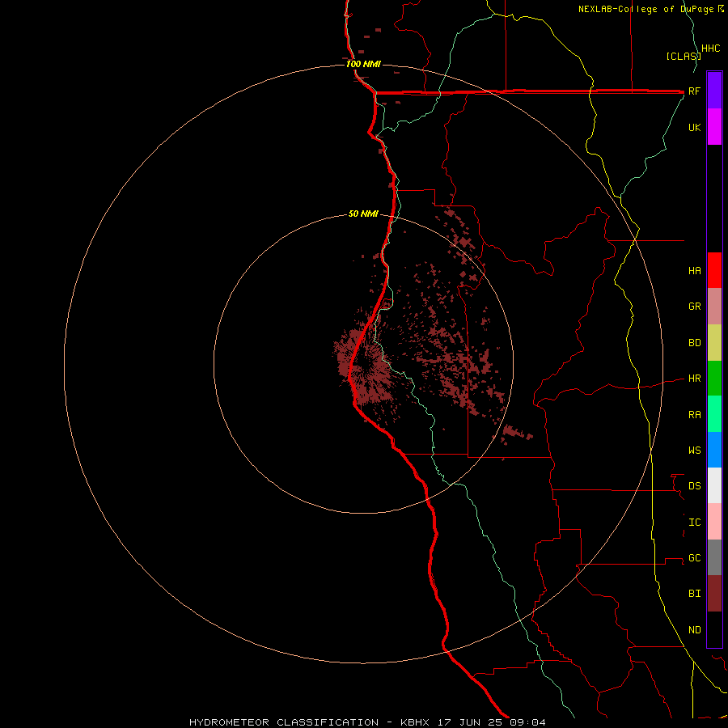The width and height of the screenshot is (728, 728).
Task: Click the 'HA' legend label
Action: pyautogui.click(x=695, y=271)
